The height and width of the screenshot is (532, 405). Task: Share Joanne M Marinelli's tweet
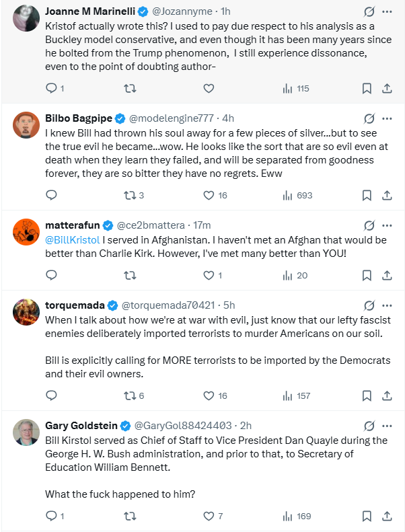point(387,88)
